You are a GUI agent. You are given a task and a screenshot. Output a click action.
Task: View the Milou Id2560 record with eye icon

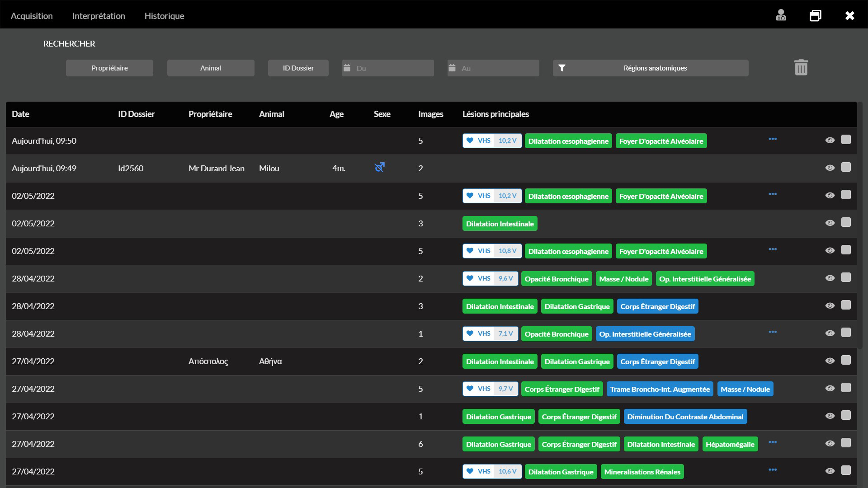point(830,168)
